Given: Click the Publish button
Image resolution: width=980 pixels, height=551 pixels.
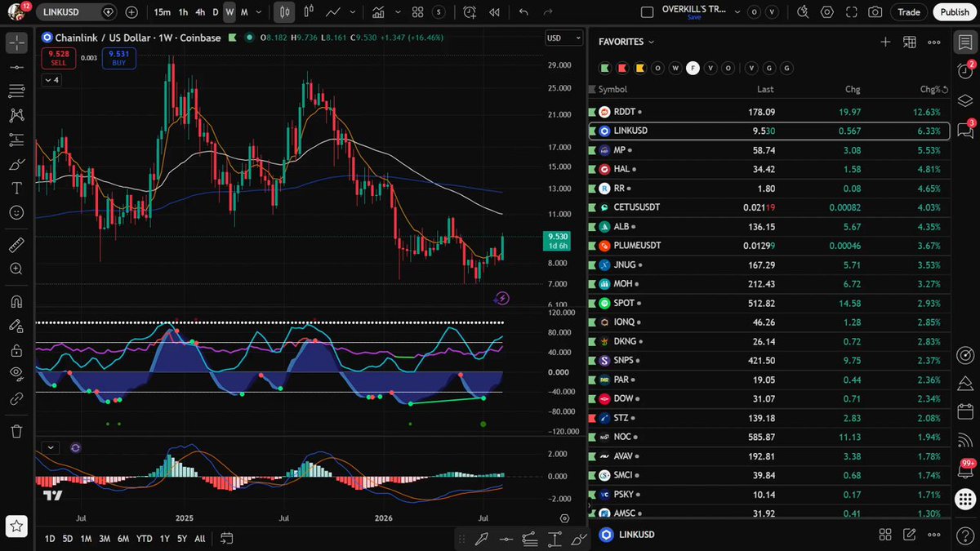Looking at the screenshot, I should coord(955,12).
